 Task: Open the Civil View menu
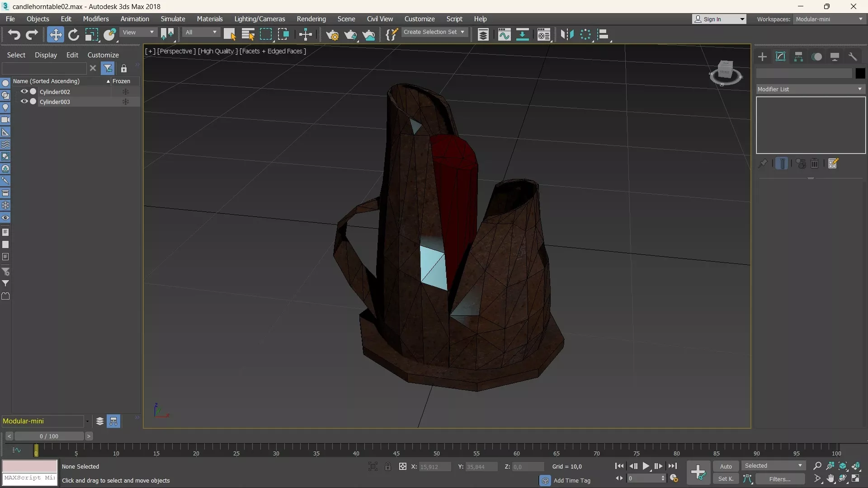[380, 19]
